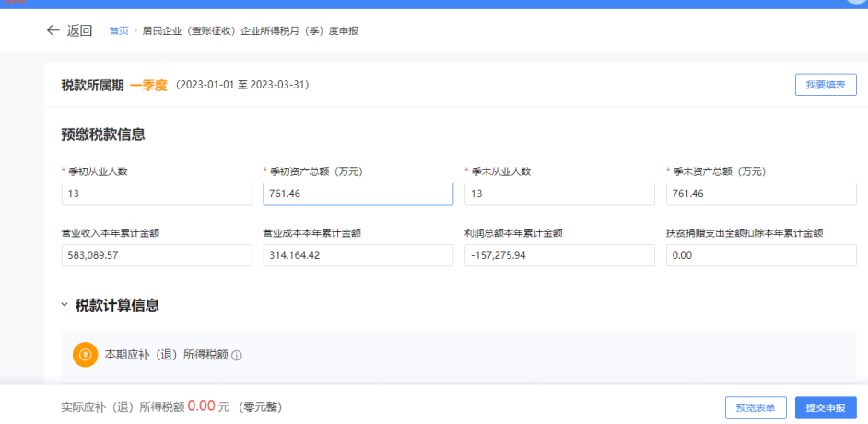This screenshot has width=868, height=424.
Task: Open the 首页 breadcrumb link
Action: 119,31
